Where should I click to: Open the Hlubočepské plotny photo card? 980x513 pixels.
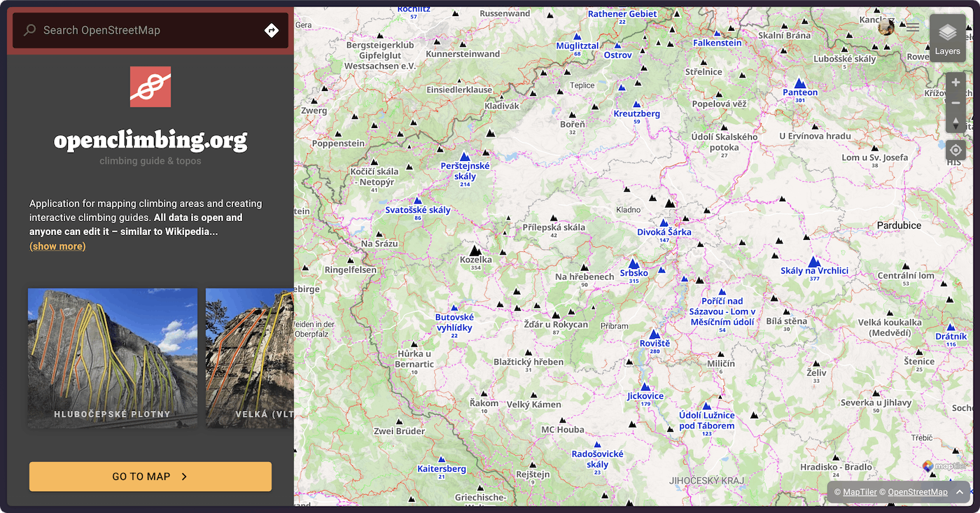tap(113, 358)
